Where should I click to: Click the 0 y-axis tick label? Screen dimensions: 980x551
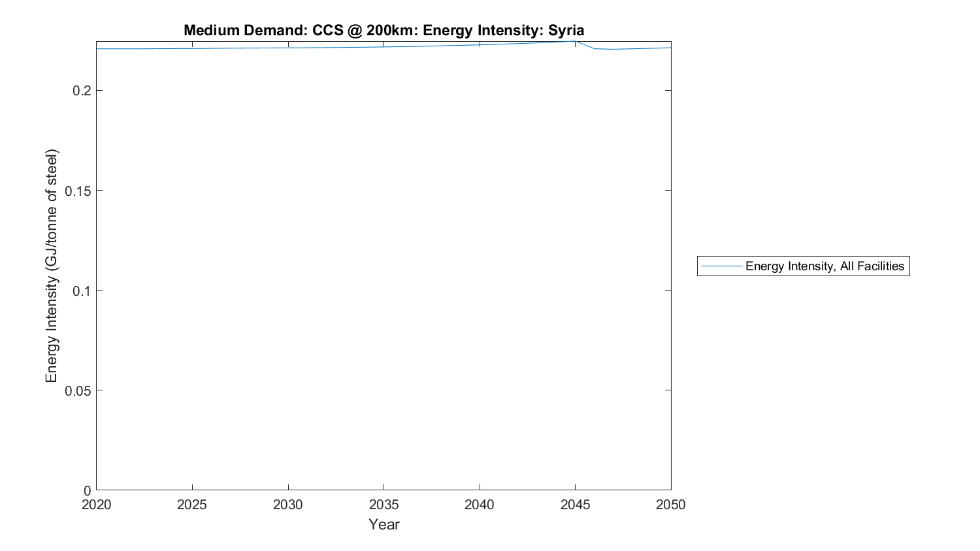86,490
